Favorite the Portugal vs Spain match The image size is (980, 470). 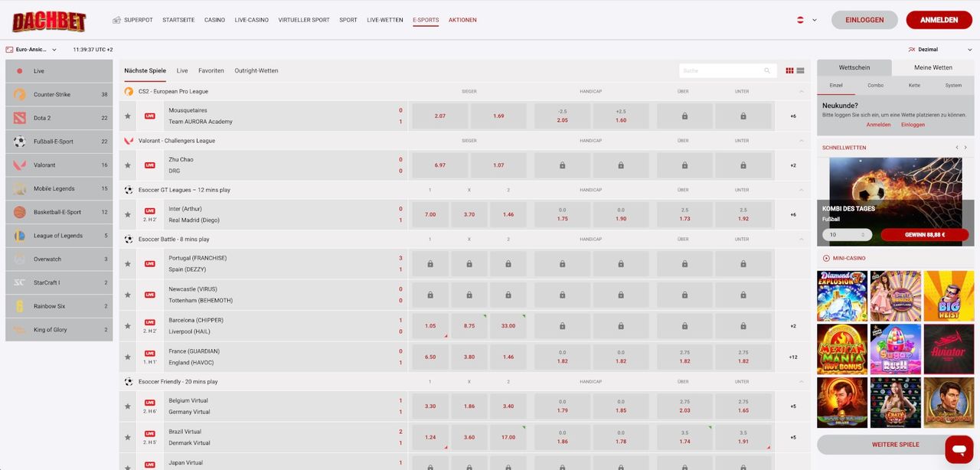pos(128,264)
